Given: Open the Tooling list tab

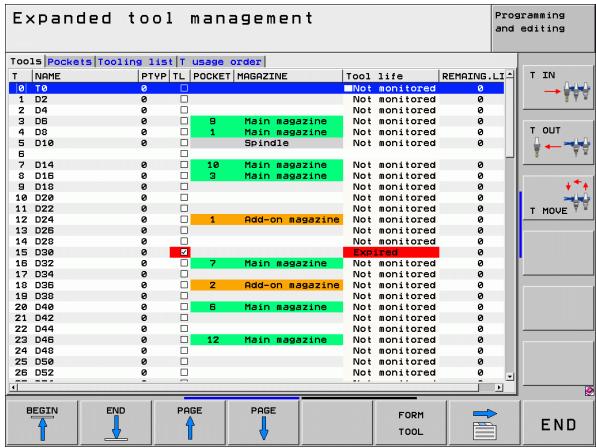Looking at the screenshot, I should click(x=135, y=62).
